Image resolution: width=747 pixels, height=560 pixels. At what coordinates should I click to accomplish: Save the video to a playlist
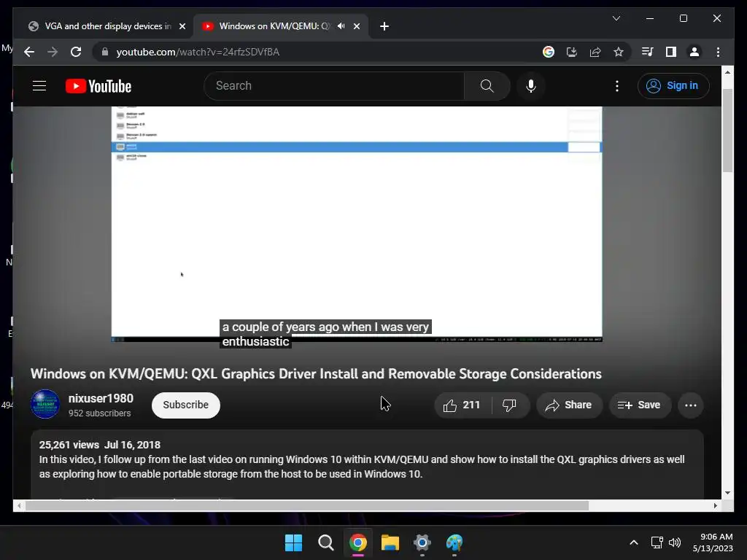(640, 405)
